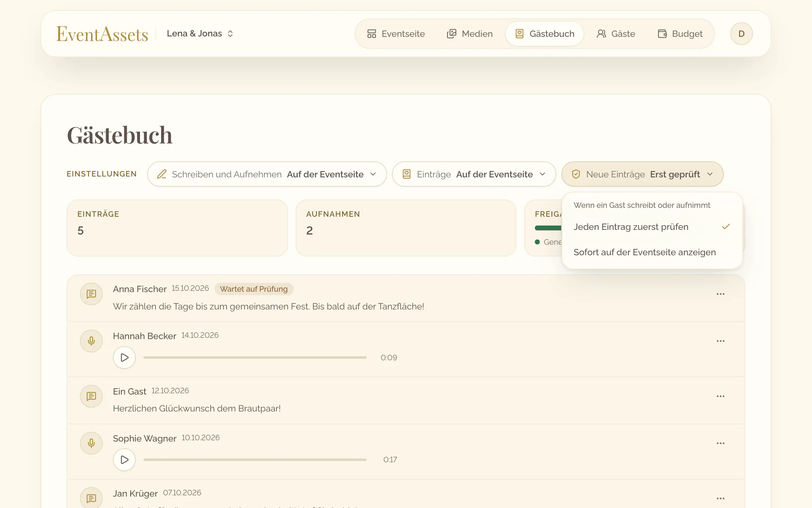The height and width of the screenshot is (508, 812).
Task: Click the microphone icon for Sophie Wagner
Action: [91, 443]
